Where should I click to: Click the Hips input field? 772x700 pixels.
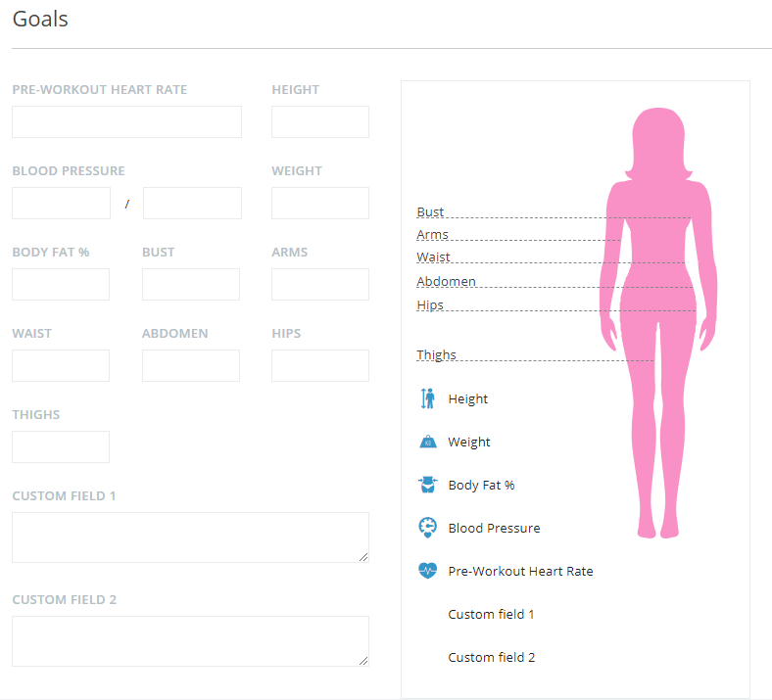[x=320, y=365]
